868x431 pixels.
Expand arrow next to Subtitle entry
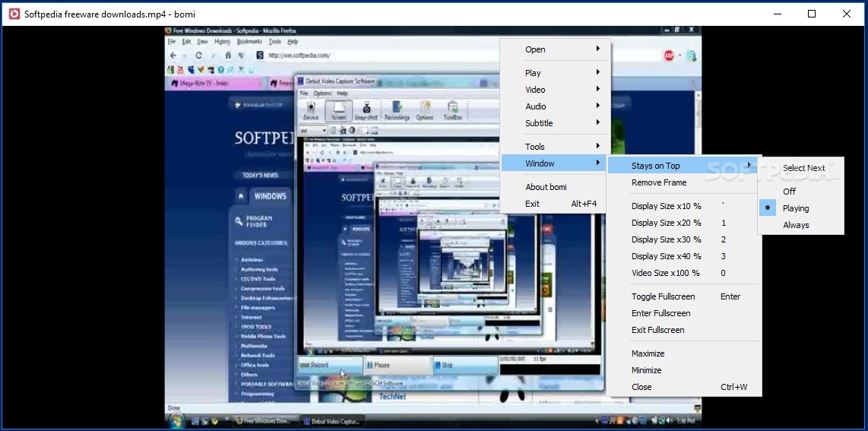click(598, 122)
